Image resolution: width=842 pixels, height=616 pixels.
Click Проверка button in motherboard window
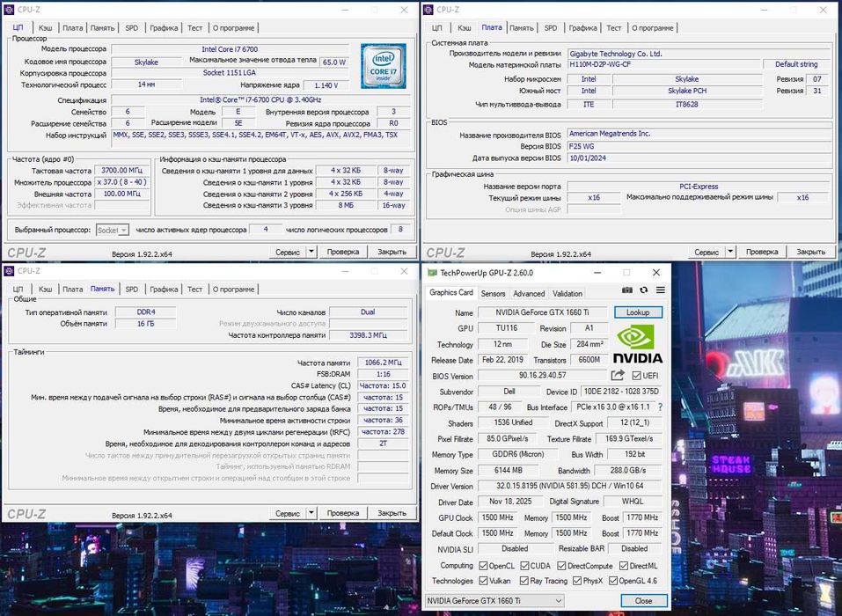(761, 252)
